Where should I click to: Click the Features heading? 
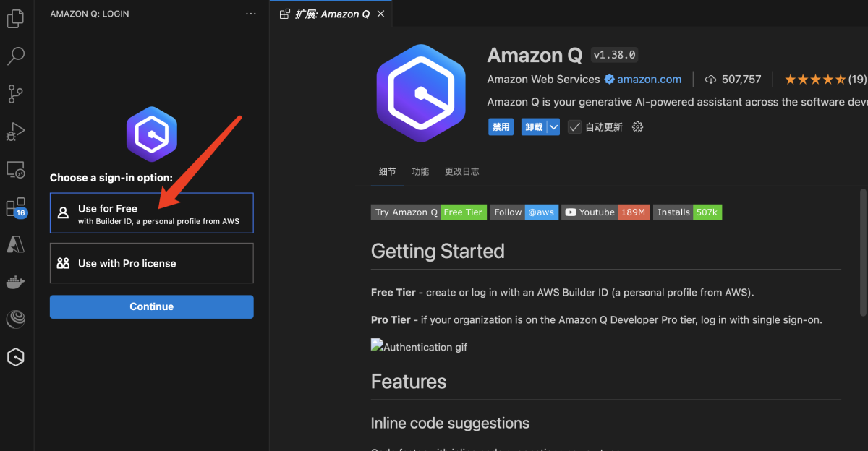click(409, 382)
